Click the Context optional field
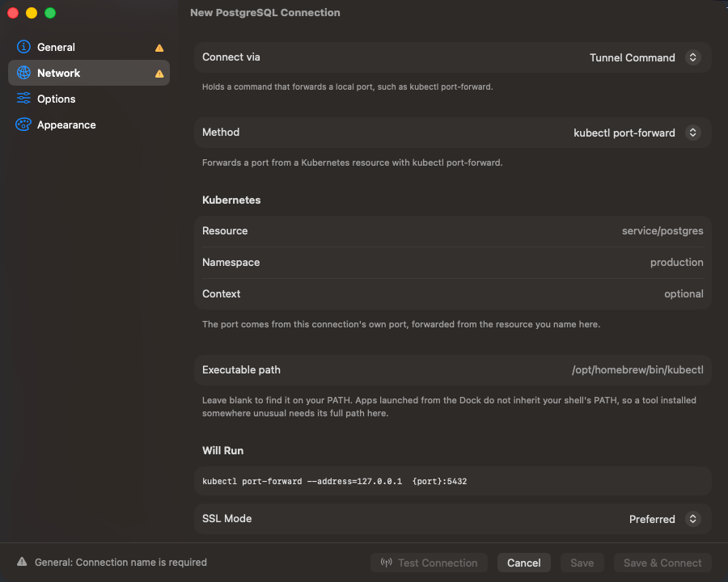 pyautogui.click(x=453, y=294)
